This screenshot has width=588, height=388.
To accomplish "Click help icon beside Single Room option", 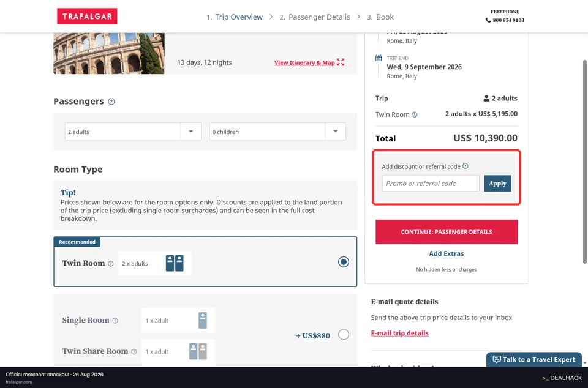I will pos(115,321).
